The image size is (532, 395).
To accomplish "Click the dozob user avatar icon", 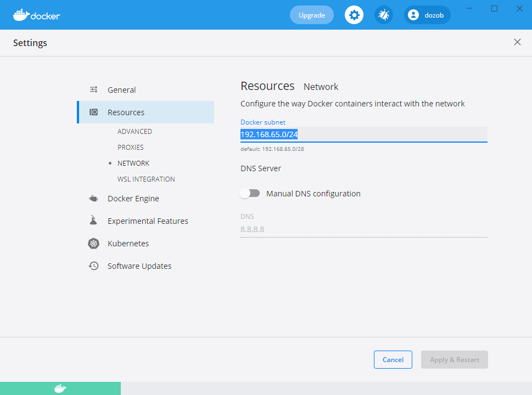I will (x=413, y=15).
